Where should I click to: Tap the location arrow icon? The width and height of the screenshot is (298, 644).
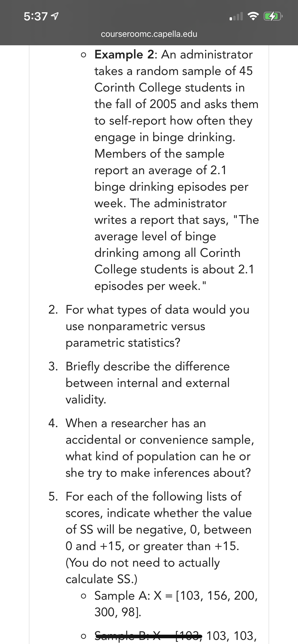55,17
